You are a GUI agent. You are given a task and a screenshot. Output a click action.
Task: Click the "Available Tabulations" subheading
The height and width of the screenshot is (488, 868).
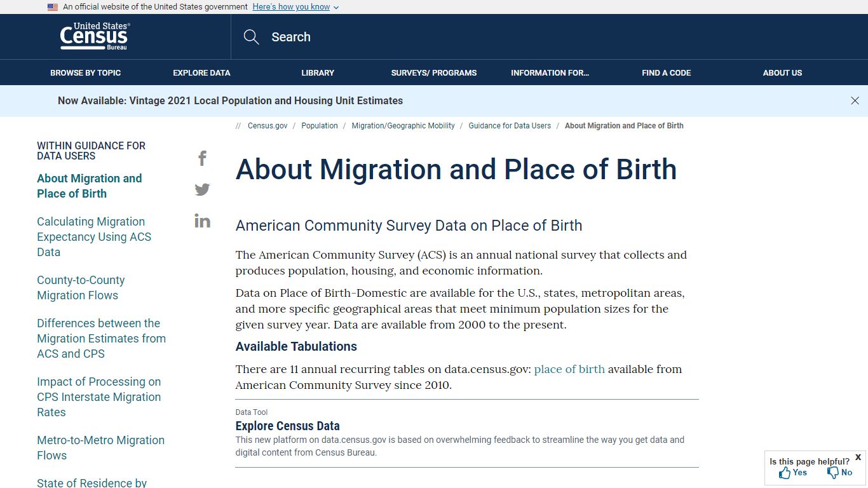[x=296, y=346]
